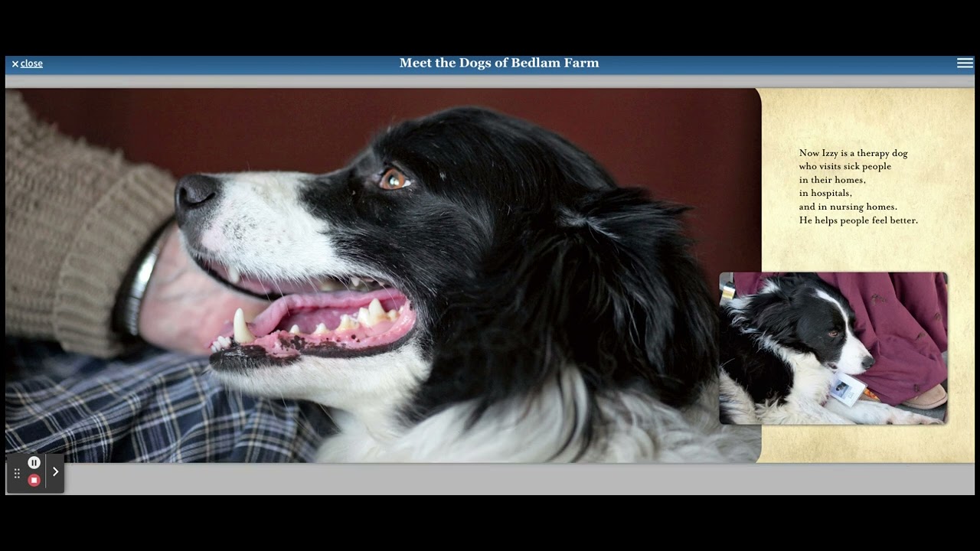This screenshot has height=551, width=980.
Task: Expand the recording toolbar arrow
Action: click(55, 472)
